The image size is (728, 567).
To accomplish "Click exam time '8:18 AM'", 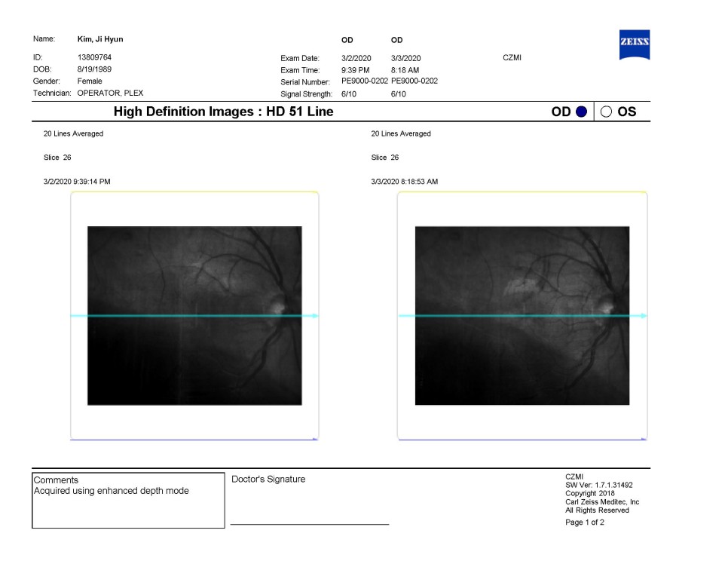I will tap(405, 70).
